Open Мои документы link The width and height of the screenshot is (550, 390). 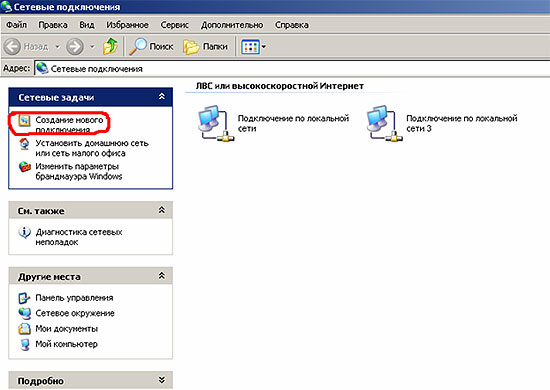pyautogui.click(x=67, y=329)
